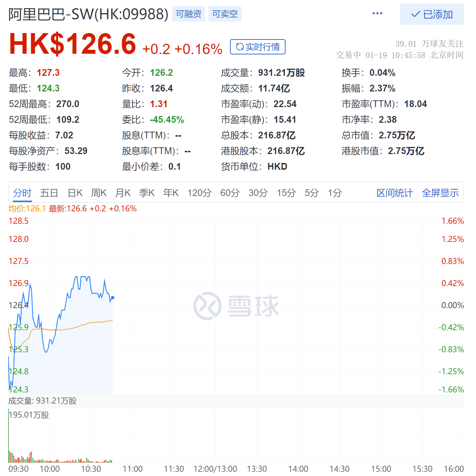Click the 最小价差 value 0.1
The height and width of the screenshot is (476, 476).
click(174, 166)
